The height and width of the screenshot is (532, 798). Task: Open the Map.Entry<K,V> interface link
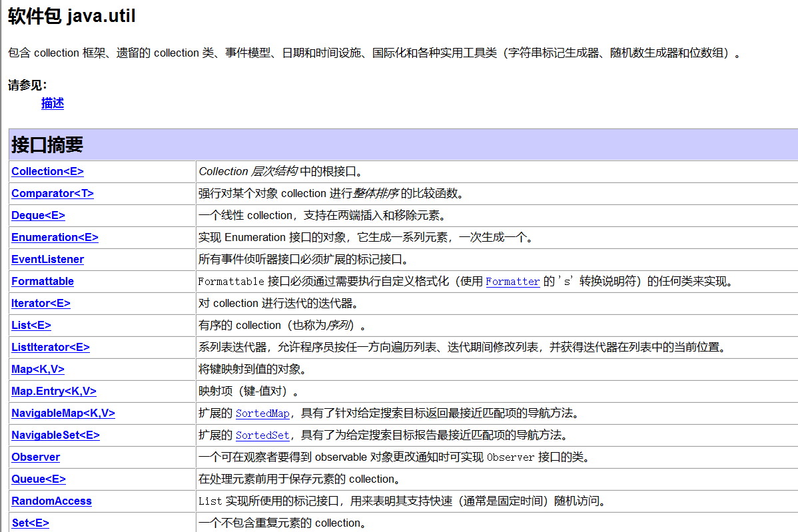click(x=53, y=391)
